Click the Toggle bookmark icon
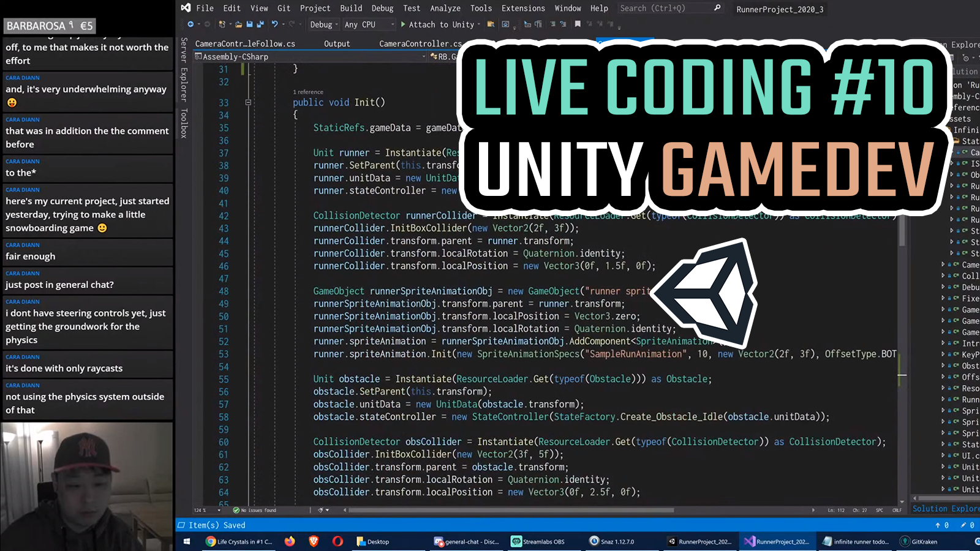980x551 pixels. (578, 24)
